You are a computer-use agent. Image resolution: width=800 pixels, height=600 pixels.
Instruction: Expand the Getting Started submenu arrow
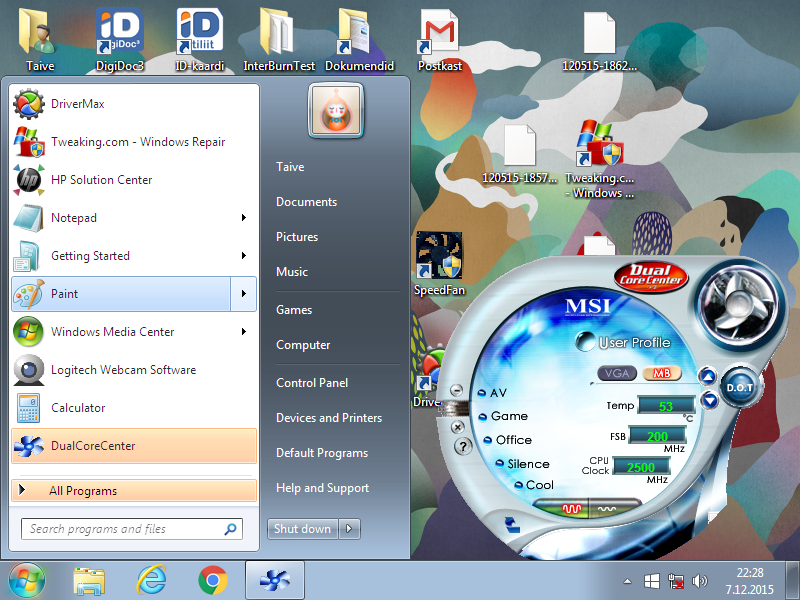point(244,256)
